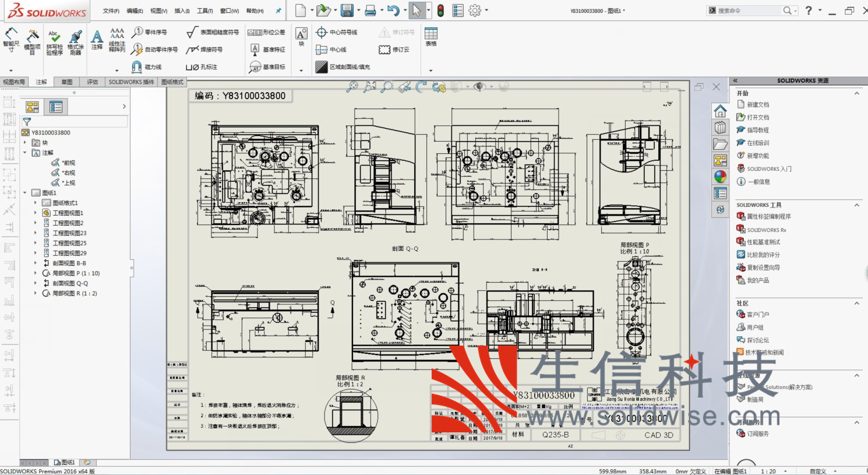Collapse the 注解 tree node
Screen dimensions: 868x475
pos(25,153)
